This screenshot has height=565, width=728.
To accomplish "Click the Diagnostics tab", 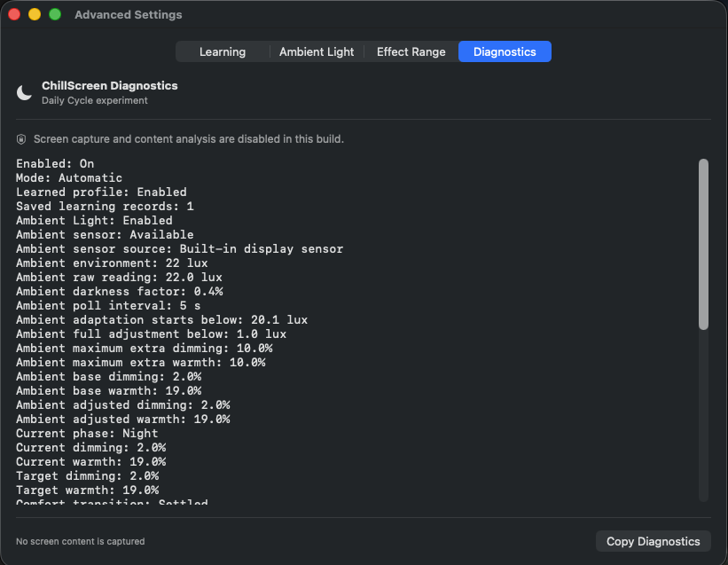I will pyautogui.click(x=505, y=51).
